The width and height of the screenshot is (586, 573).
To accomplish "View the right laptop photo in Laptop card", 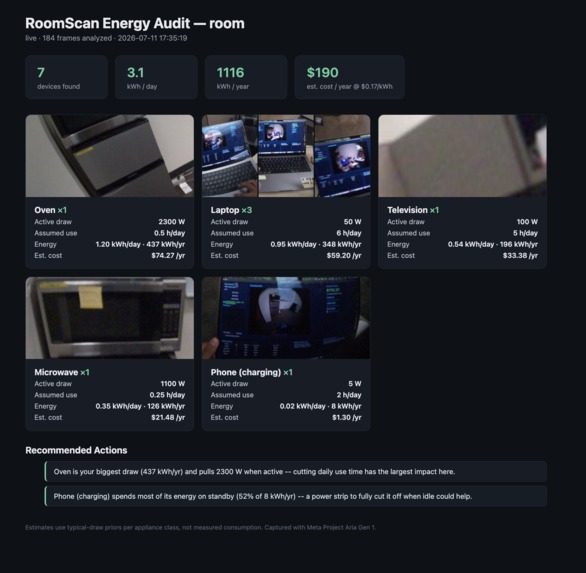I will [x=342, y=156].
